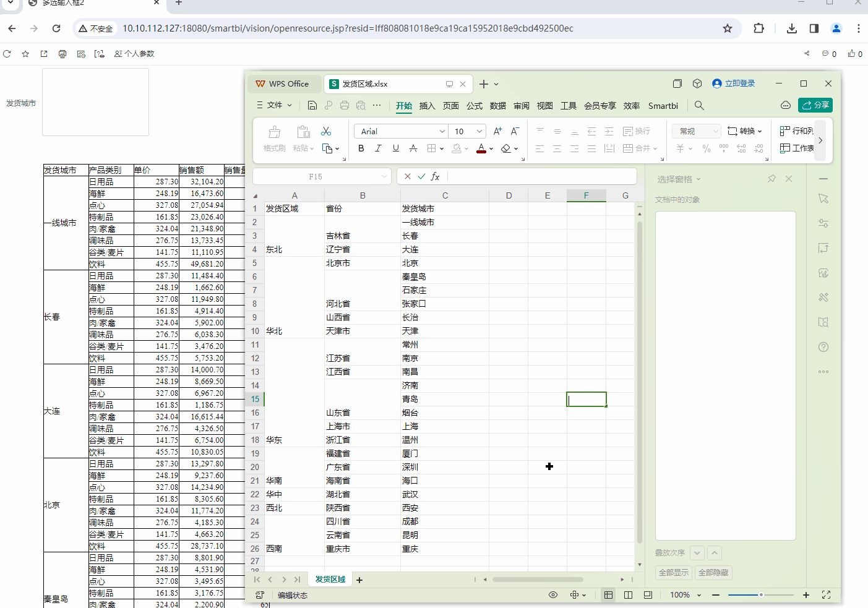868x608 pixels.
Task: Pin the 选择窗格 selection pane
Action: (x=771, y=179)
